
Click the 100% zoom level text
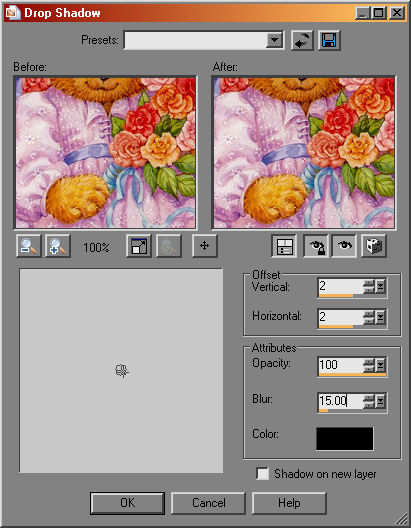[x=96, y=248]
